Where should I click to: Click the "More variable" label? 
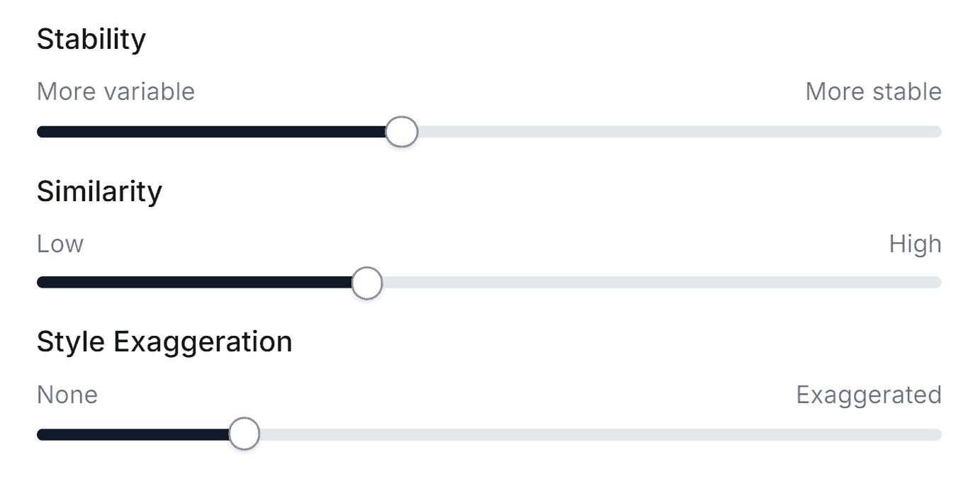[x=116, y=92]
